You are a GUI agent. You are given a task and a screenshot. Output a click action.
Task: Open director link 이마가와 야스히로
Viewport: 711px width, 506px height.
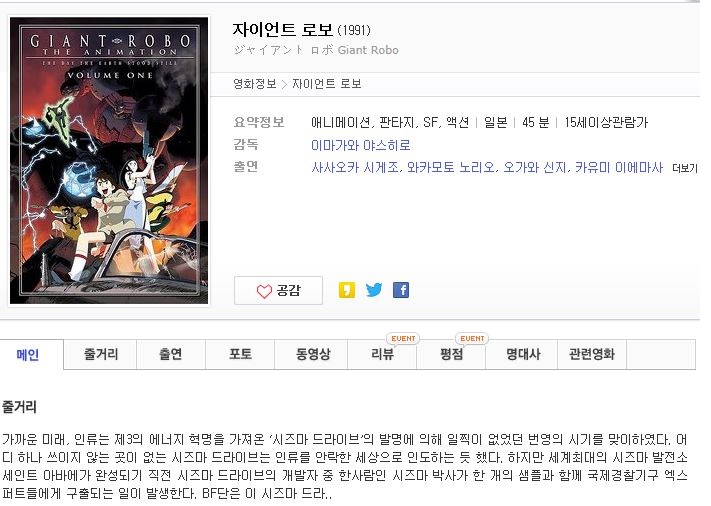pos(360,146)
